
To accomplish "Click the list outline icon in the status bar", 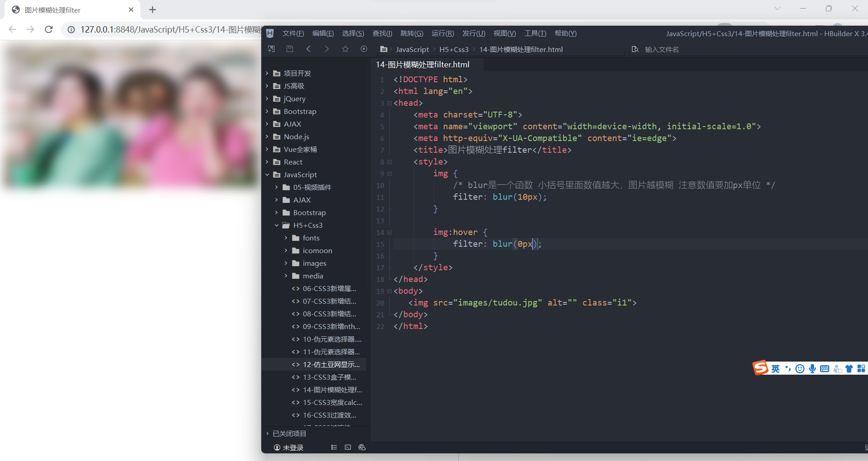I will click(x=334, y=447).
